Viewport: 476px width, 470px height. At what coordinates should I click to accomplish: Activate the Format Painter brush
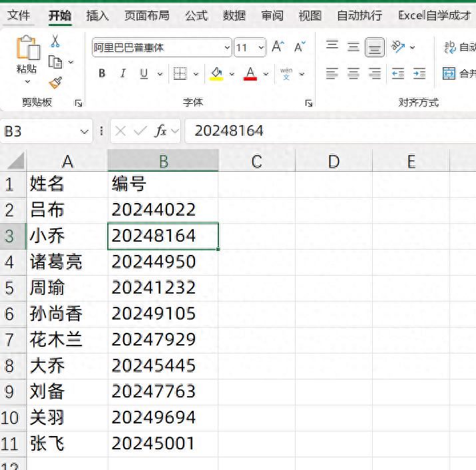point(55,83)
